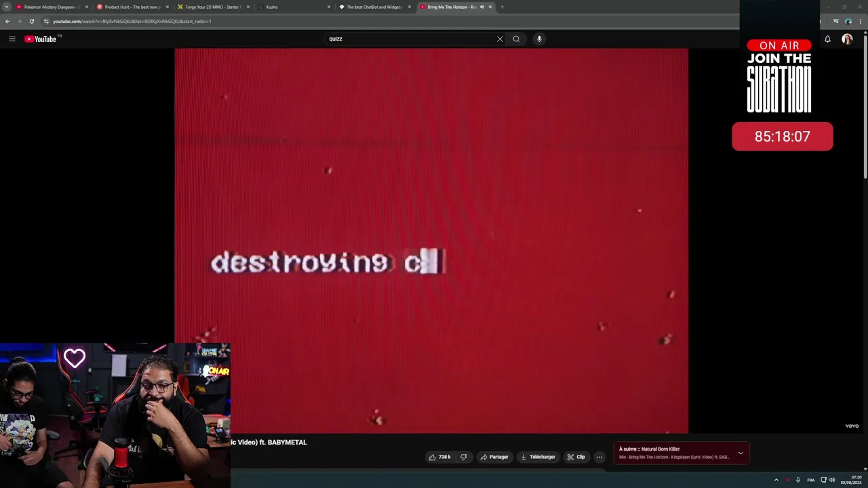Viewport: 868px width, 488px height.
Task: Click the heart icon on webcam overlay
Action: point(75,358)
